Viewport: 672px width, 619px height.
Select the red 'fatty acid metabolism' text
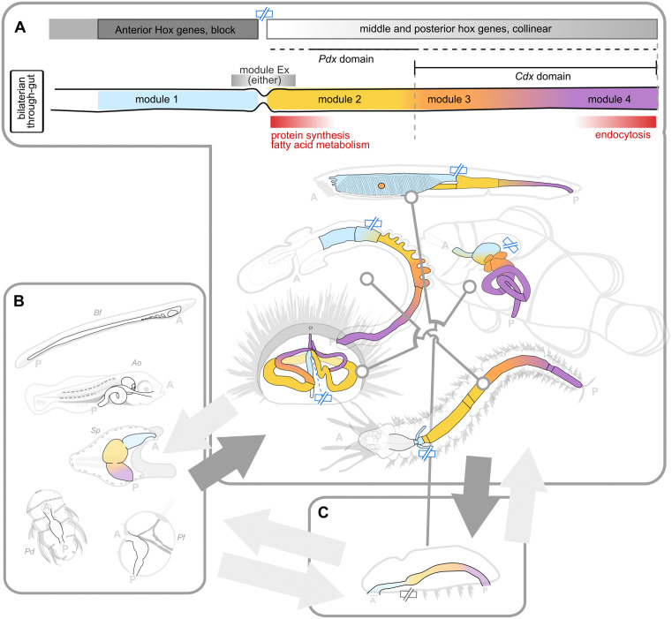tap(321, 145)
